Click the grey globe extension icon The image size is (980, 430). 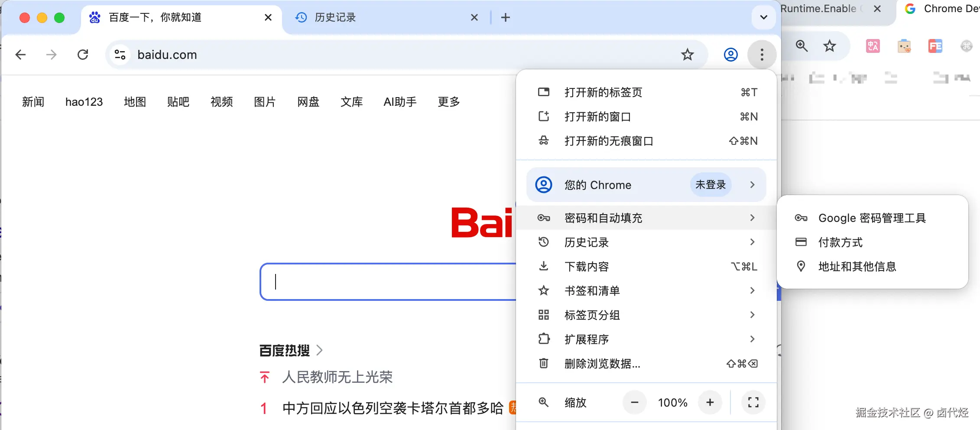(x=967, y=46)
